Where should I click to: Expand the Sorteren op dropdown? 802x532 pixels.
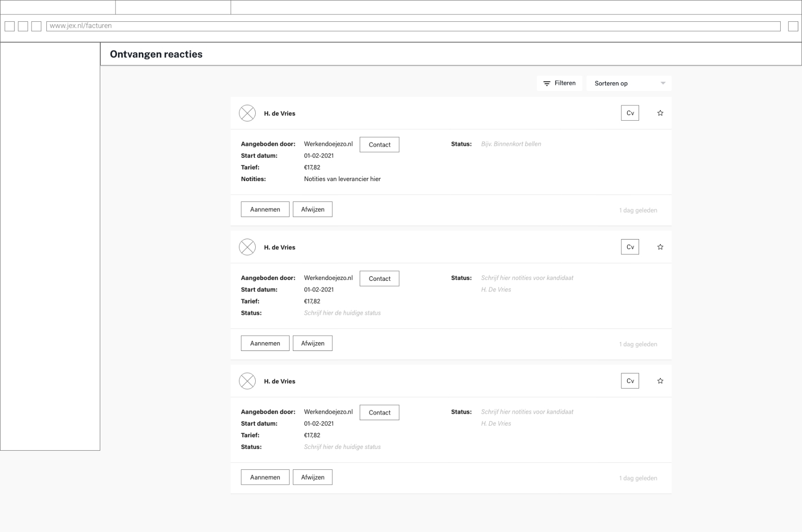click(x=629, y=83)
